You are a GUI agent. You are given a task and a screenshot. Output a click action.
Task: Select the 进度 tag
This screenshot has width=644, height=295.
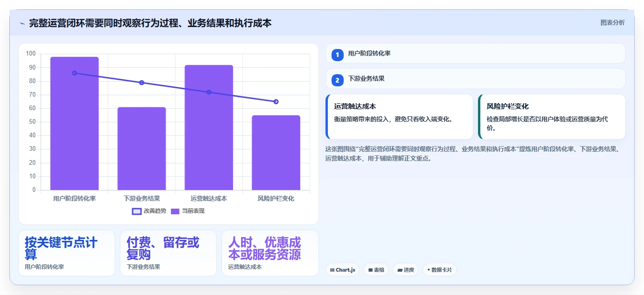pyautogui.click(x=406, y=270)
